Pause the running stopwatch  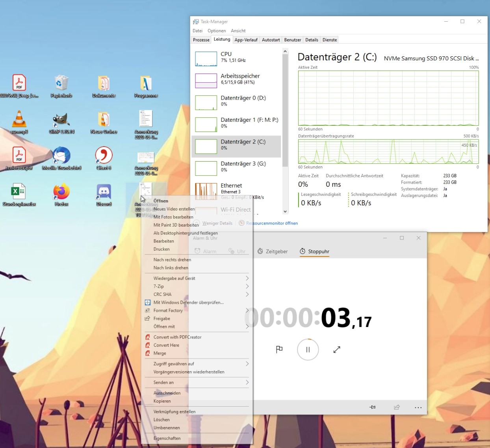[x=308, y=349]
